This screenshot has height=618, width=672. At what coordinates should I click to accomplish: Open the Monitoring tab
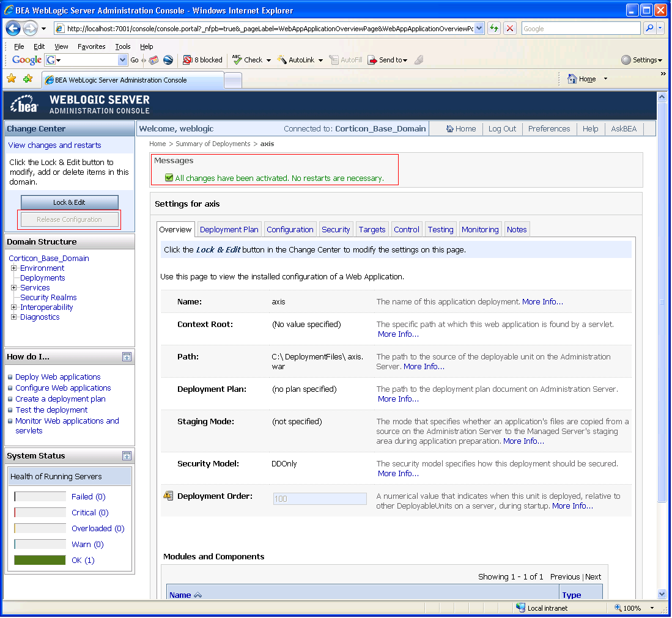[x=480, y=230]
